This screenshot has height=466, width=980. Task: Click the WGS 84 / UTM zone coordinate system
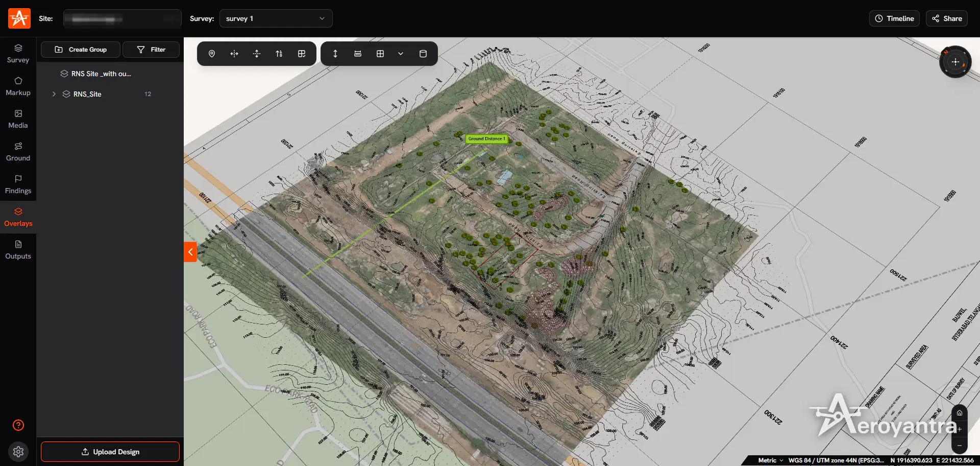[836, 460]
